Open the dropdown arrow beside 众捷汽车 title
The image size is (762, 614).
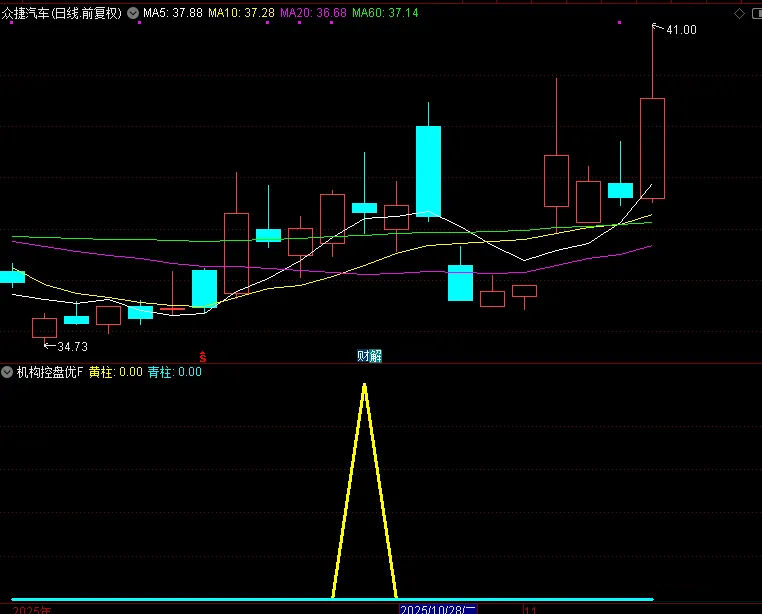tap(133, 14)
